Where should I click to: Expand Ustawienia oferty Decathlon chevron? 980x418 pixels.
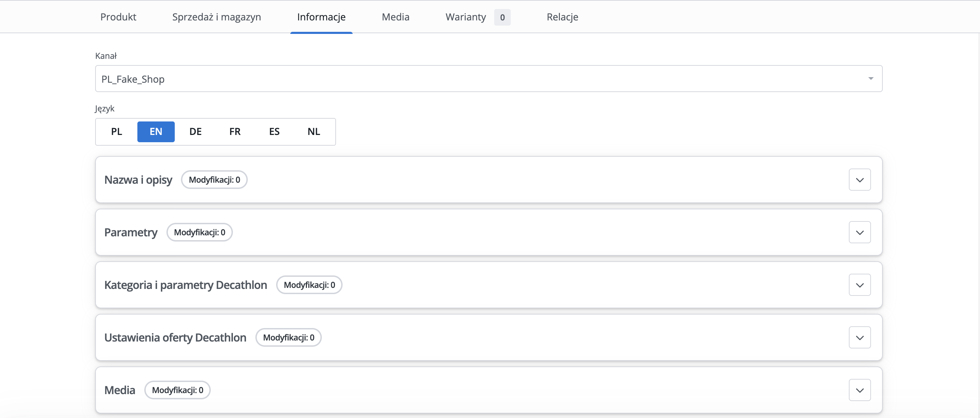point(859,338)
